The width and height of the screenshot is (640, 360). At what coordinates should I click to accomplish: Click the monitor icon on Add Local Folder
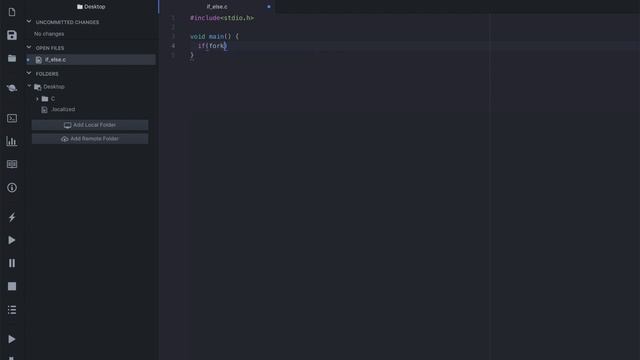[67, 125]
